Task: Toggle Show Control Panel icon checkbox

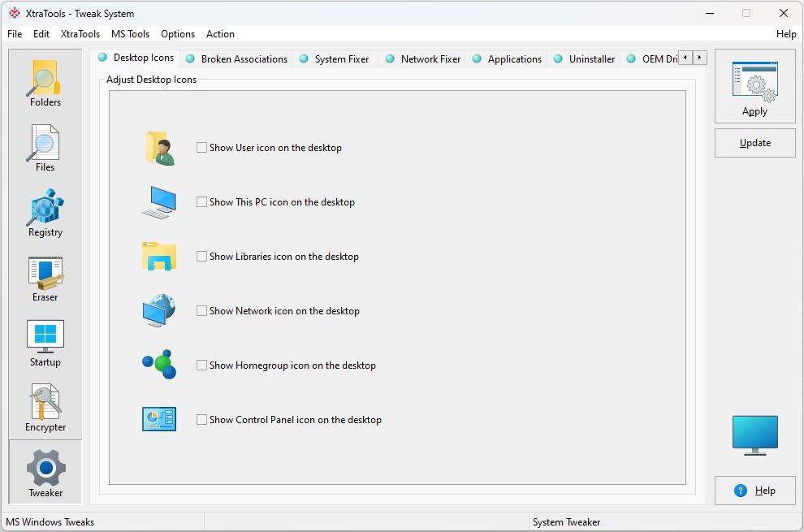Action: click(x=202, y=420)
